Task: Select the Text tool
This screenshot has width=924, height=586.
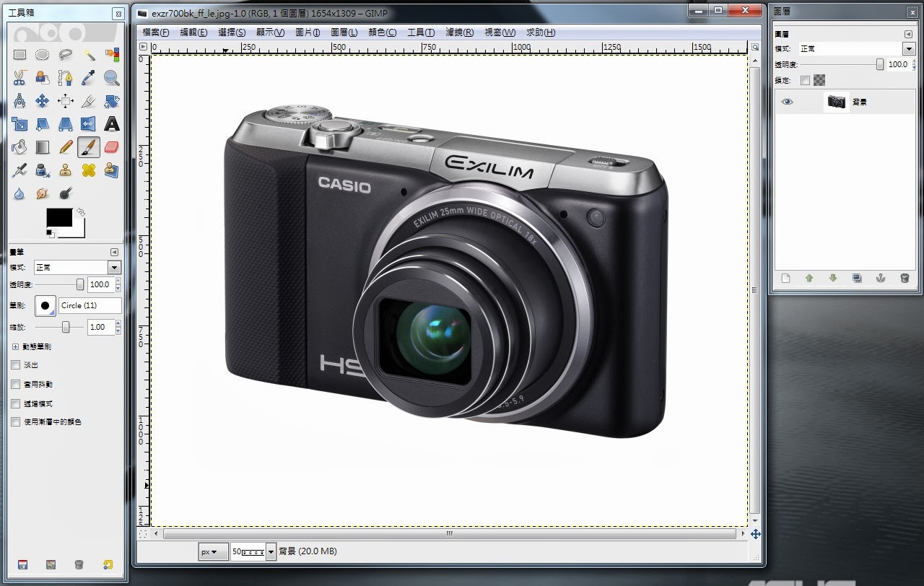Action: pos(112,123)
